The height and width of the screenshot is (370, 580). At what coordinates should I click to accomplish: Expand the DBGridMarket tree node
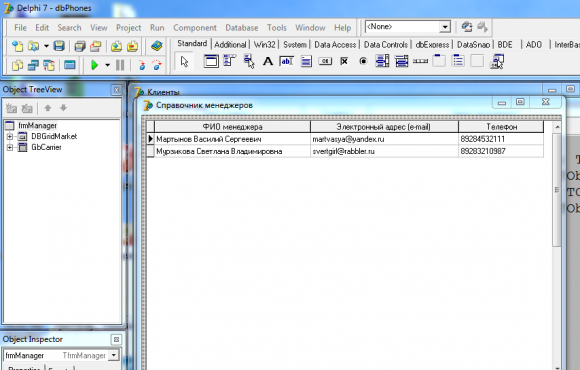coord(10,137)
